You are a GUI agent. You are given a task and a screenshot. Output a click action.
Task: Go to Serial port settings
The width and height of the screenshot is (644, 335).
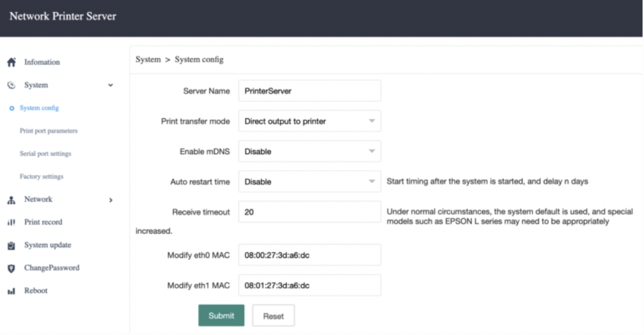(45, 154)
